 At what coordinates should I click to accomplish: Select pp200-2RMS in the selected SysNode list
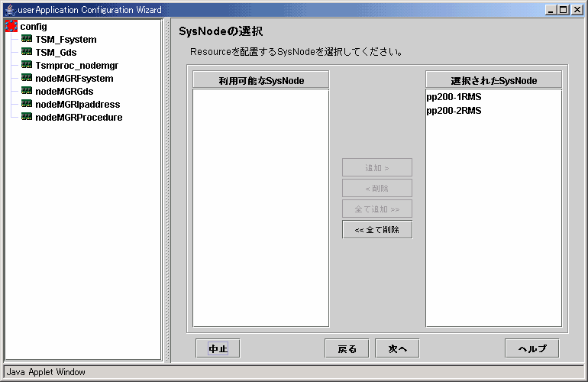[x=454, y=111]
